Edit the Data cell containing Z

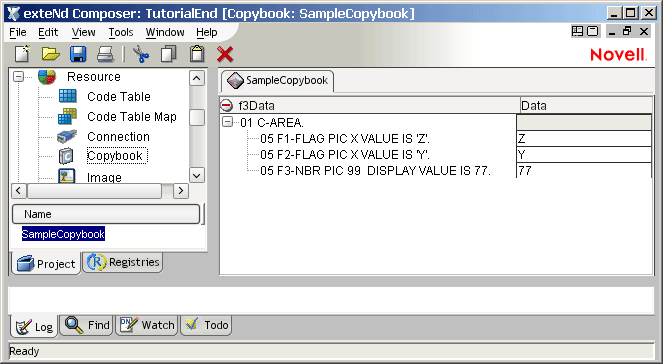pos(584,139)
